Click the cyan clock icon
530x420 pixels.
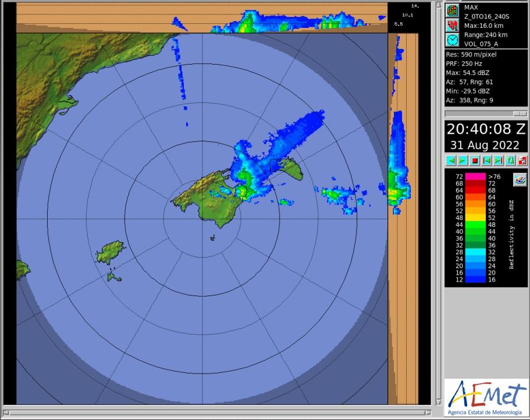(x=452, y=40)
